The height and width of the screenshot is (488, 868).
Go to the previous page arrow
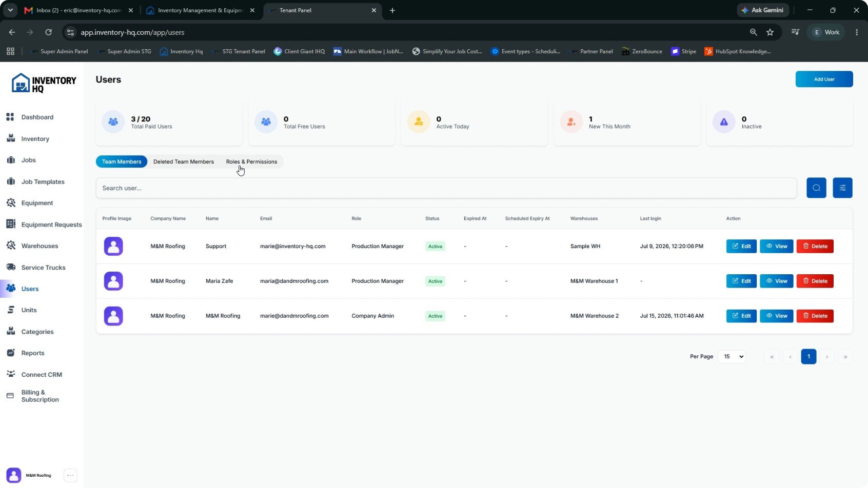790,356
